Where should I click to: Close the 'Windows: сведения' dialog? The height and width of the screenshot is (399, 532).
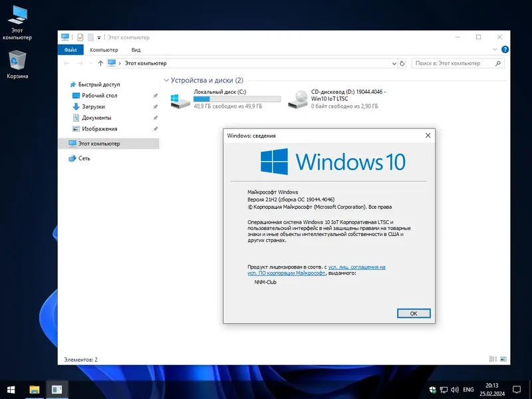click(428, 136)
